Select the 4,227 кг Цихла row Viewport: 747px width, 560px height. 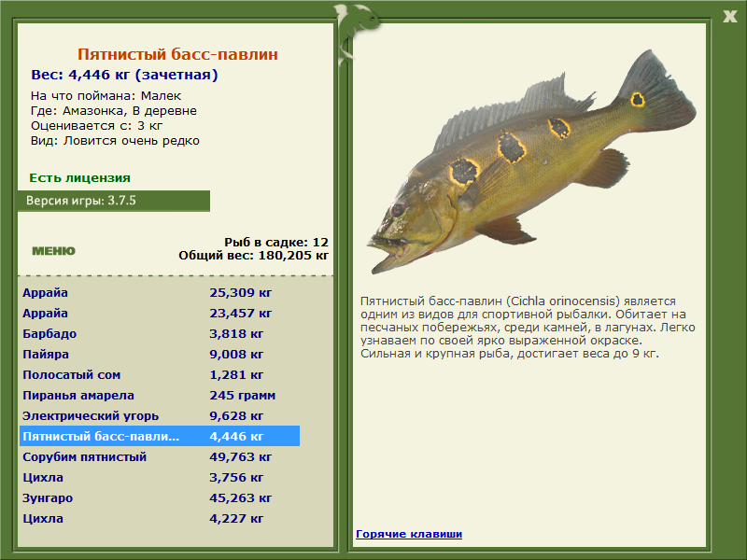[x=160, y=518]
